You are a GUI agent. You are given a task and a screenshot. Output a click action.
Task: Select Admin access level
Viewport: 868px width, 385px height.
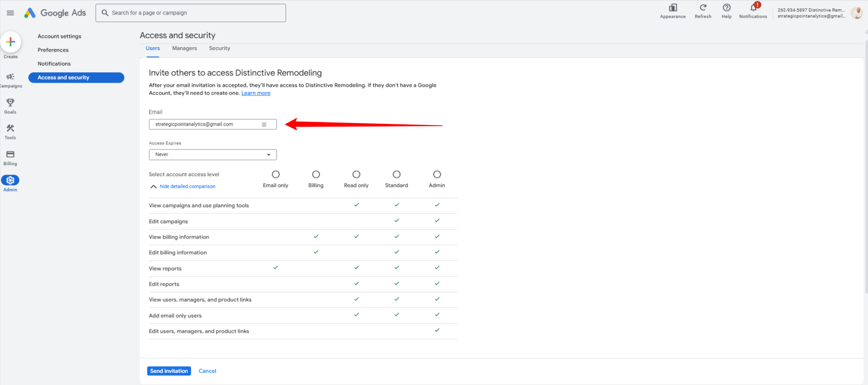(437, 174)
